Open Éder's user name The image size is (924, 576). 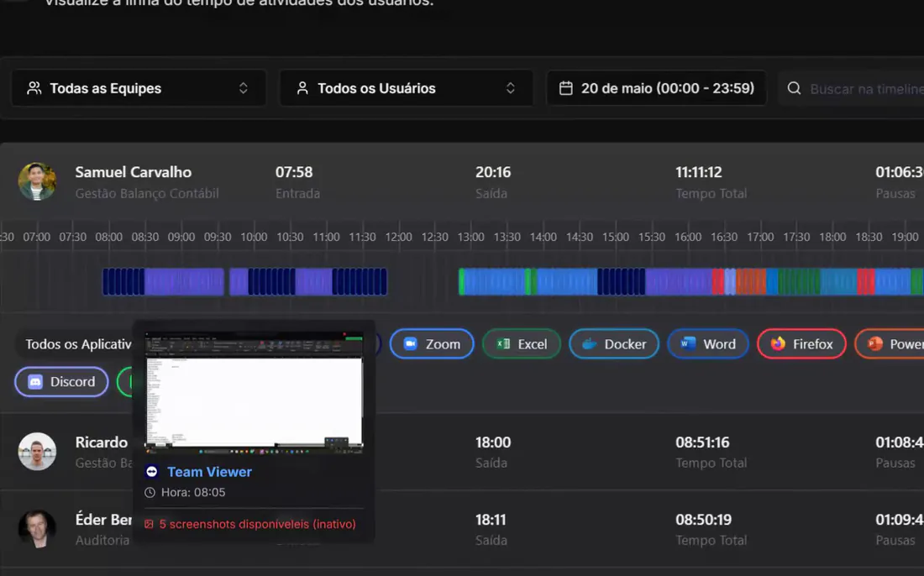click(x=103, y=520)
